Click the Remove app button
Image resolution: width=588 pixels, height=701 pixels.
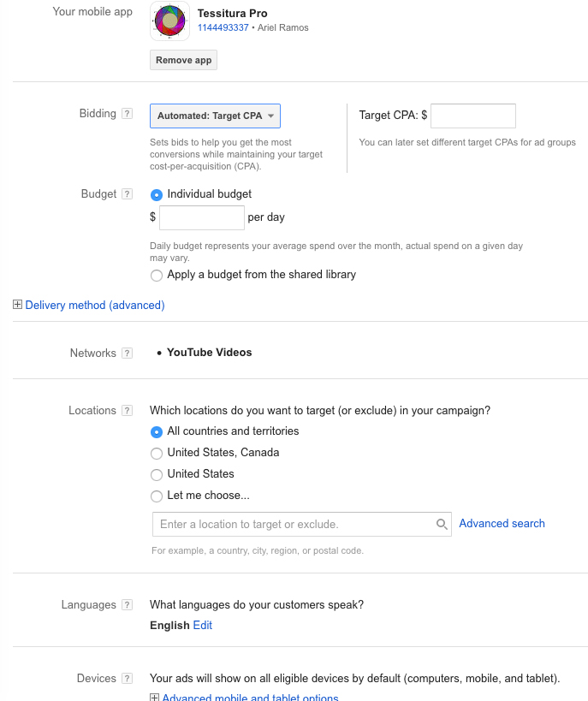183,61
